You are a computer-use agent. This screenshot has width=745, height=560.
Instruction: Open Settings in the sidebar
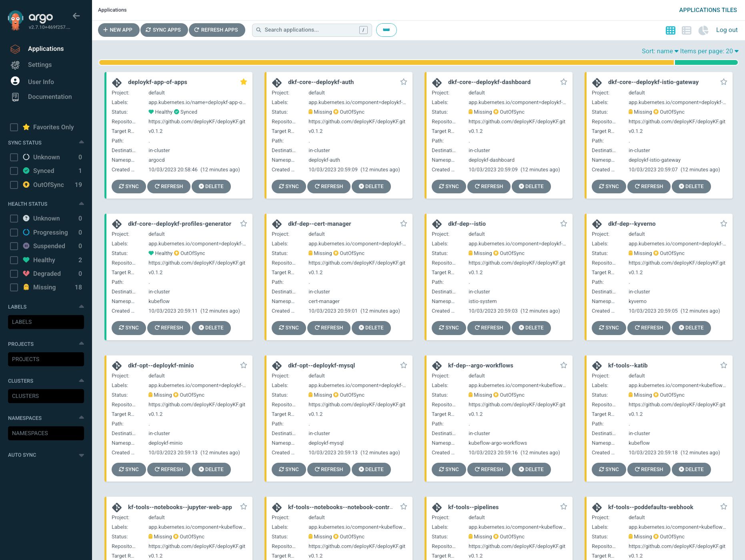[x=40, y=65]
